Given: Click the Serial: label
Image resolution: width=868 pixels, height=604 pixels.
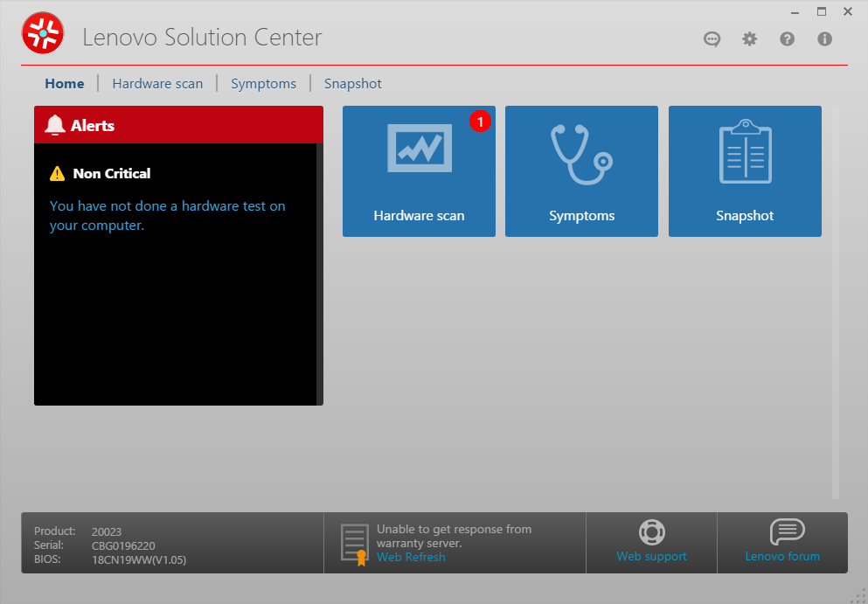Looking at the screenshot, I should 49,545.
